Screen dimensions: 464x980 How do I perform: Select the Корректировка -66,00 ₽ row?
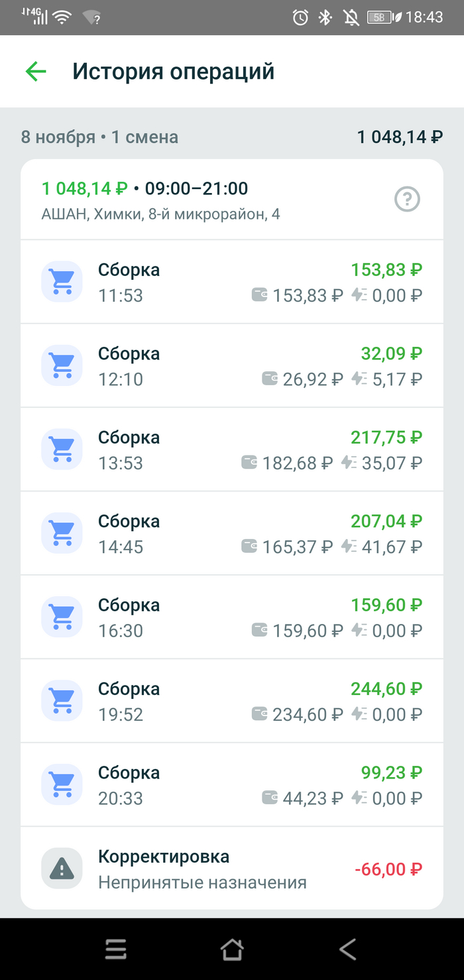pyautogui.click(x=232, y=869)
